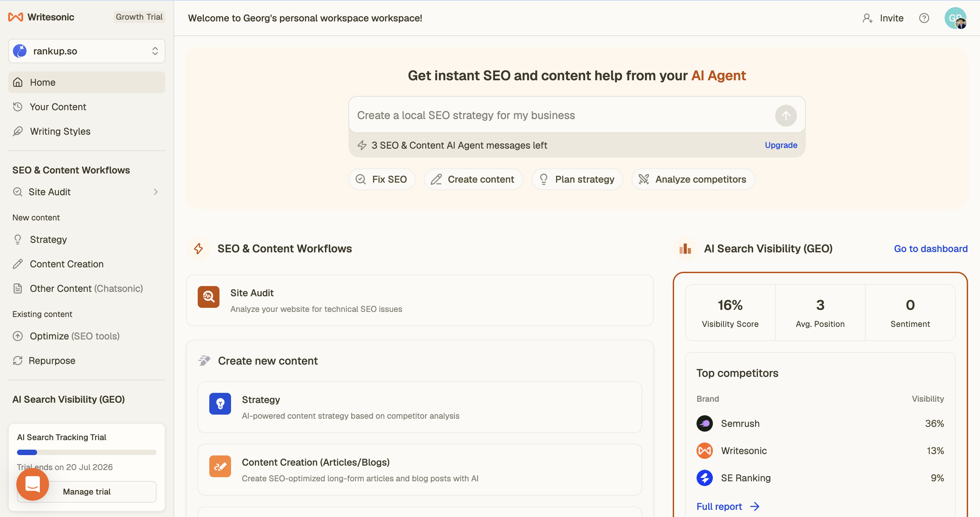Click the AI Search Visibility bar chart icon
Screen dimensions: 980x517
[x=685, y=249]
